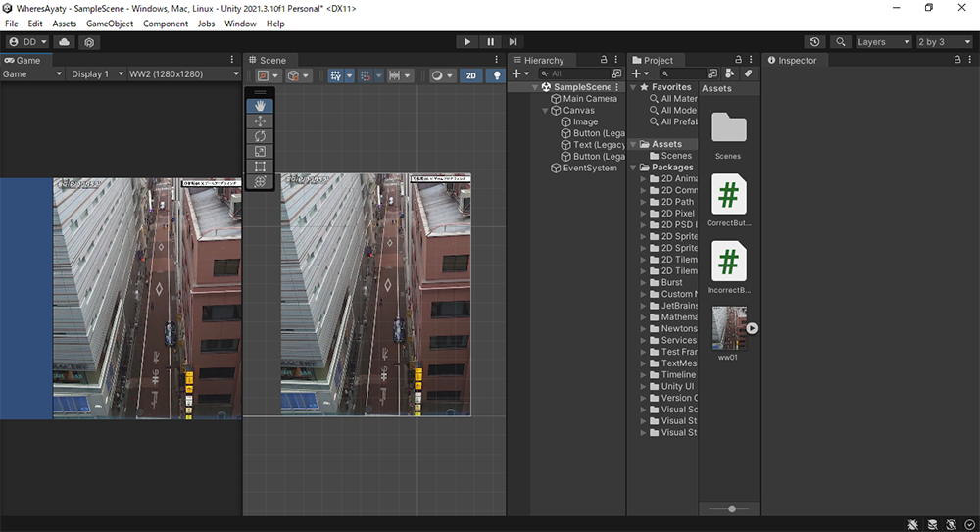Collapse the Canvas object in Hierarchy
The height and width of the screenshot is (532, 980).
547,111
